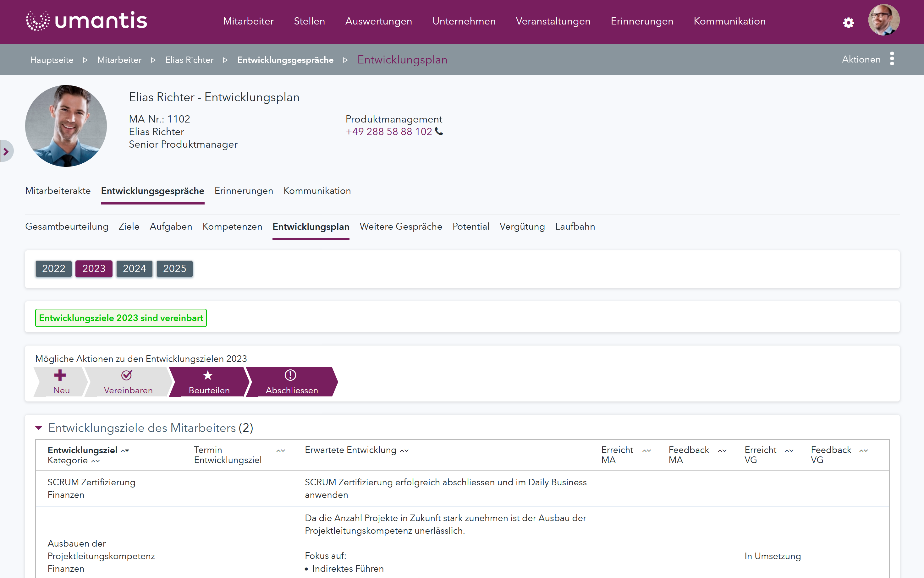Sort by Termin Entwicklungsziel column
The image size is (924, 578).
point(281,450)
